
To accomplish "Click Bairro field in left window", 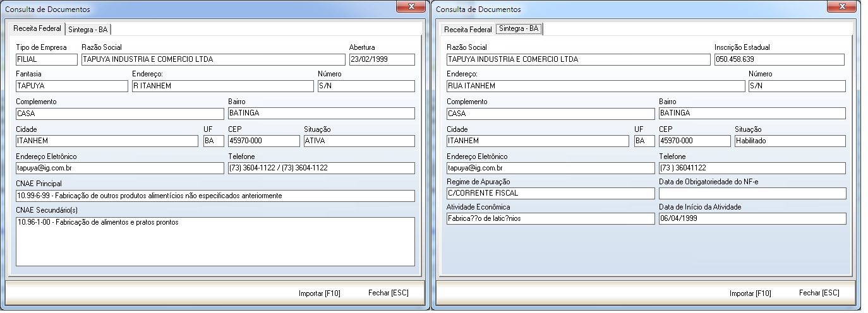I will pyautogui.click(x=321, y=114).
